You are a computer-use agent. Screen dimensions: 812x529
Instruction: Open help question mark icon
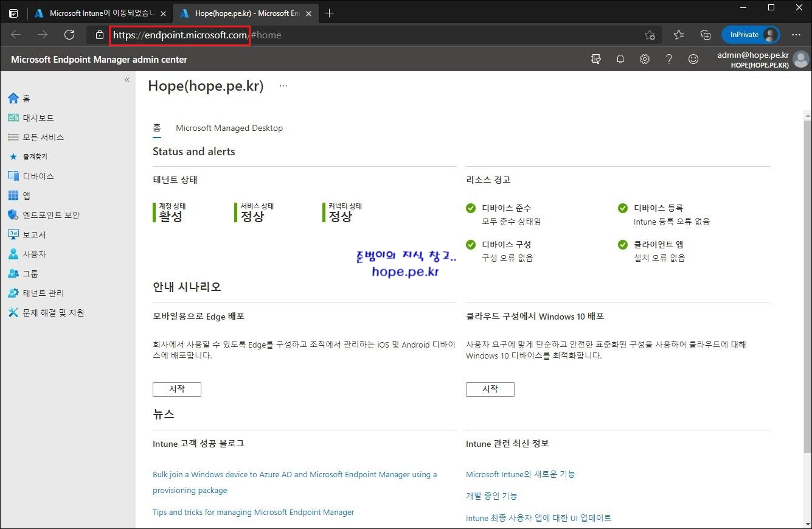point(669,59)
